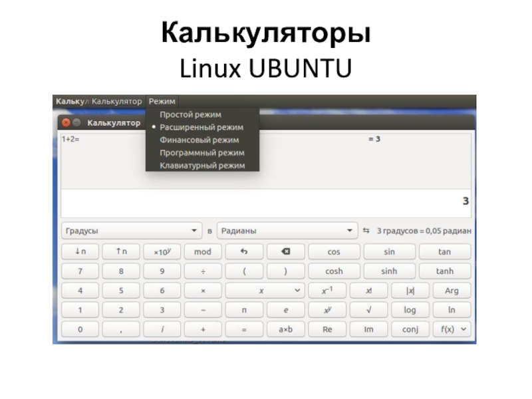Click the a×b factorize button

(x=286, y=329)
